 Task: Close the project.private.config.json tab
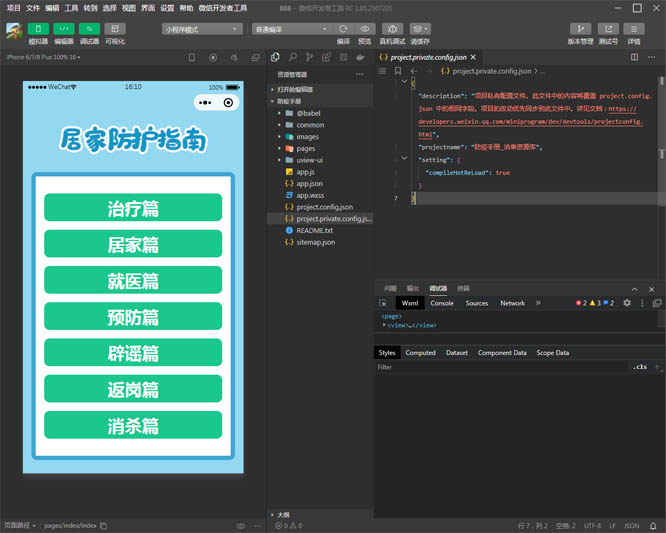coord(473,57)
